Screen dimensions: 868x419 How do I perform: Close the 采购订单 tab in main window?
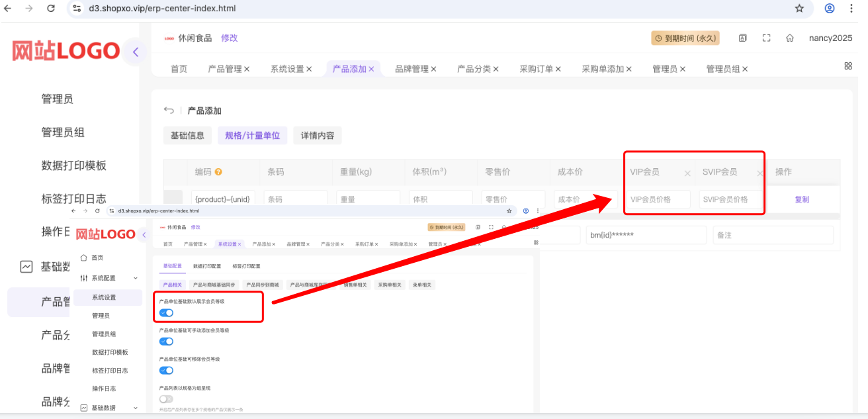click(558, 69)
